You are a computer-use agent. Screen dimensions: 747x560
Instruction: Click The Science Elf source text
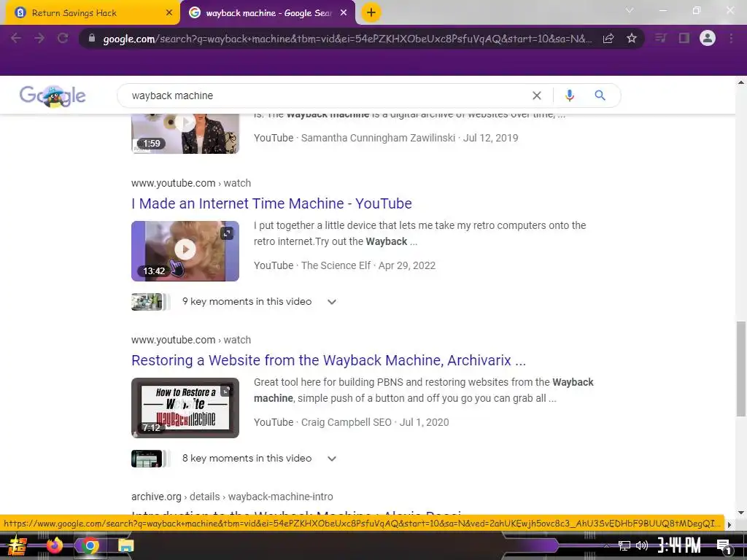point(336,265)
